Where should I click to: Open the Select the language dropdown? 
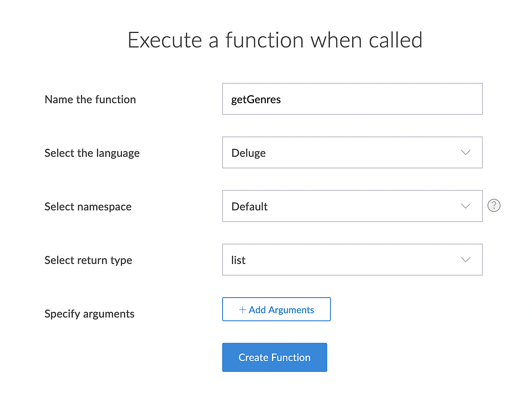click(352, 152)
